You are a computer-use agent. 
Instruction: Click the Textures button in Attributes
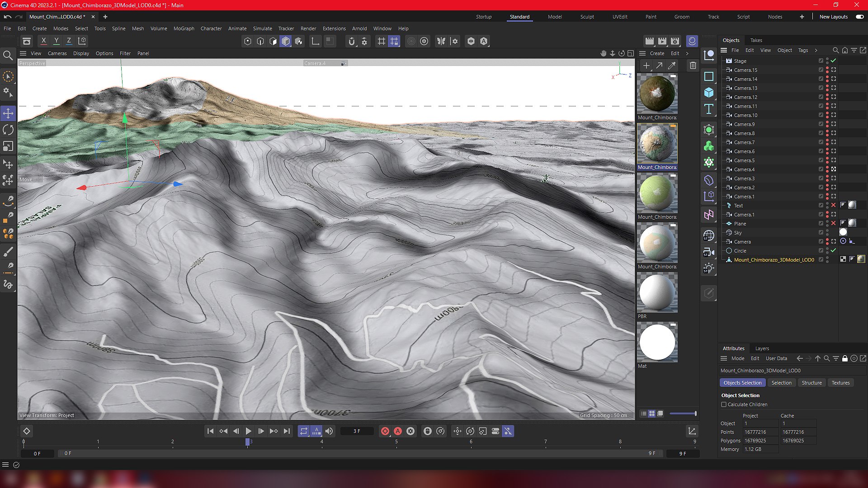(x=841, y=383)
